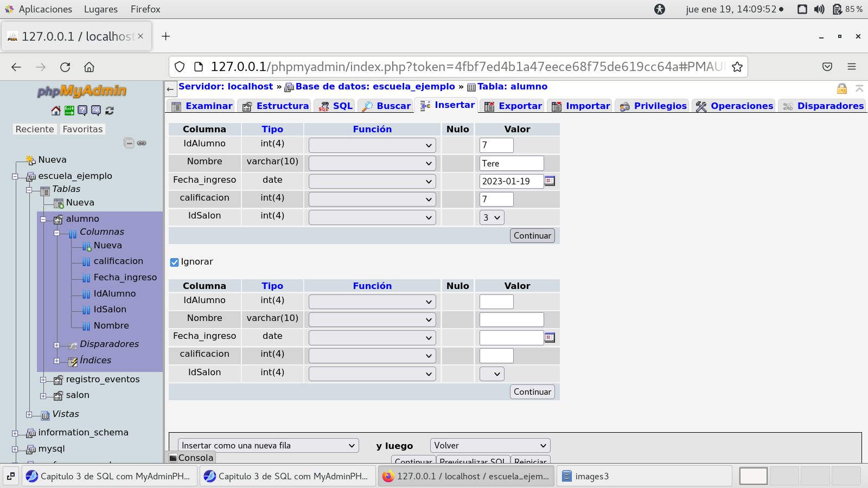Click the phpMyAdmin home icon
This screenshot has width=868, height=488.
pos(56,111)
